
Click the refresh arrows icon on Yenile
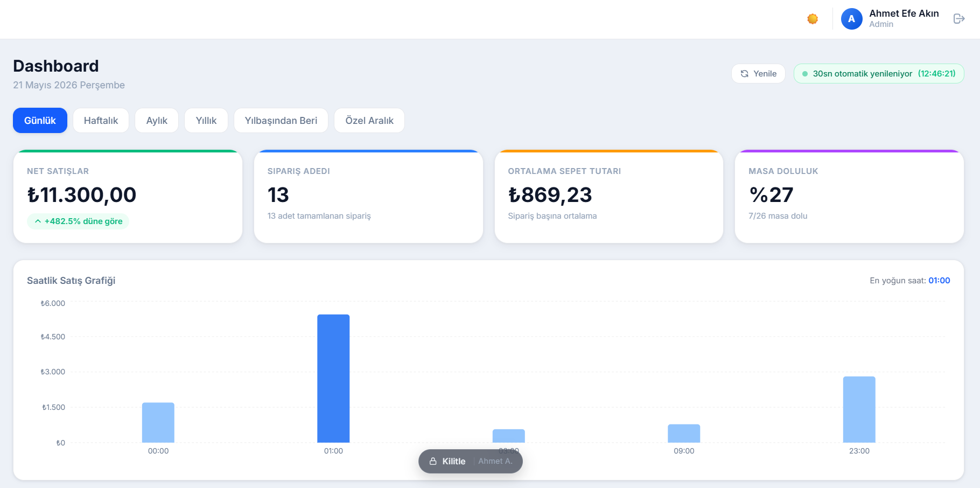[745, 74]
